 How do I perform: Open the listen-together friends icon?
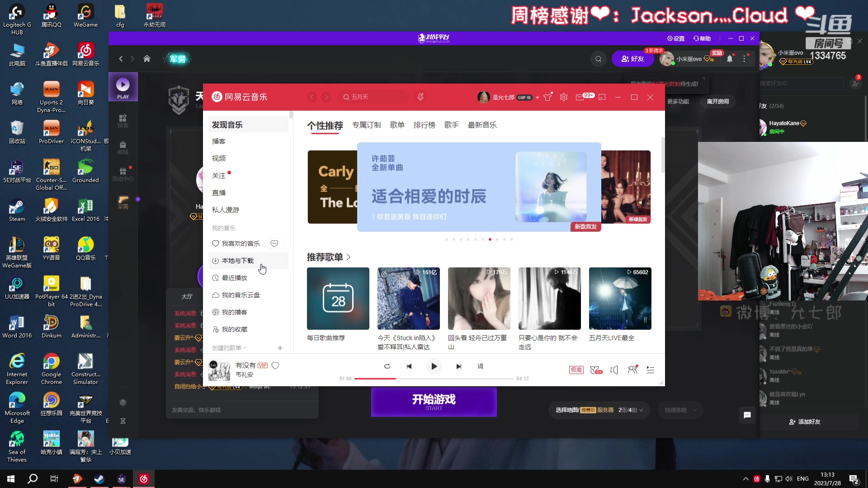(632, 370)
